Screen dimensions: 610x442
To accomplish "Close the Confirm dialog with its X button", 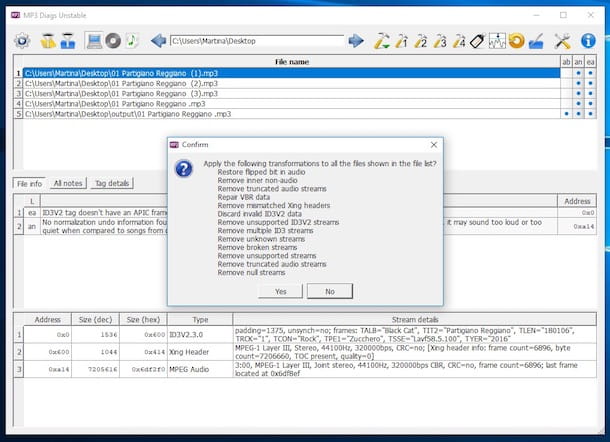I will tap(434, 145).
